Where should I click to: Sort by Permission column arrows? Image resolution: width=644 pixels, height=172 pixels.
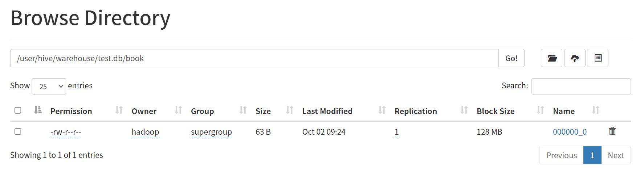click(x=119, y=110)
